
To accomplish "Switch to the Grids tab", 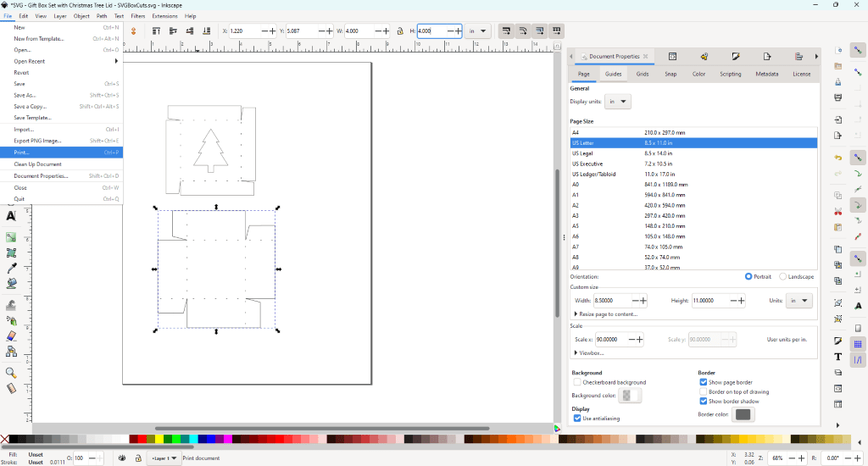I will [643, 74].
